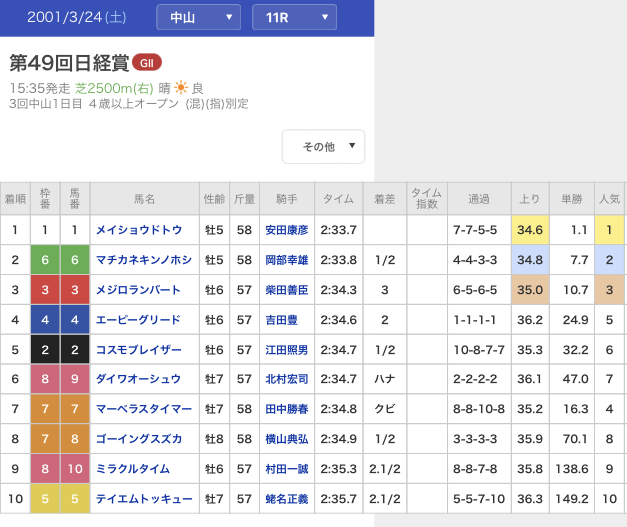Open jockey link 安田康彦
Viewport: 627px width, 527px height.
(286, 230)
